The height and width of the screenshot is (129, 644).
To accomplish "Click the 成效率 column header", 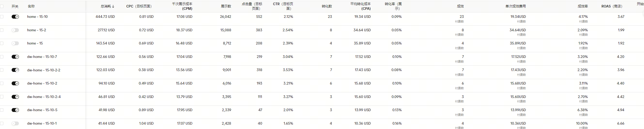I will coord(583,6).
